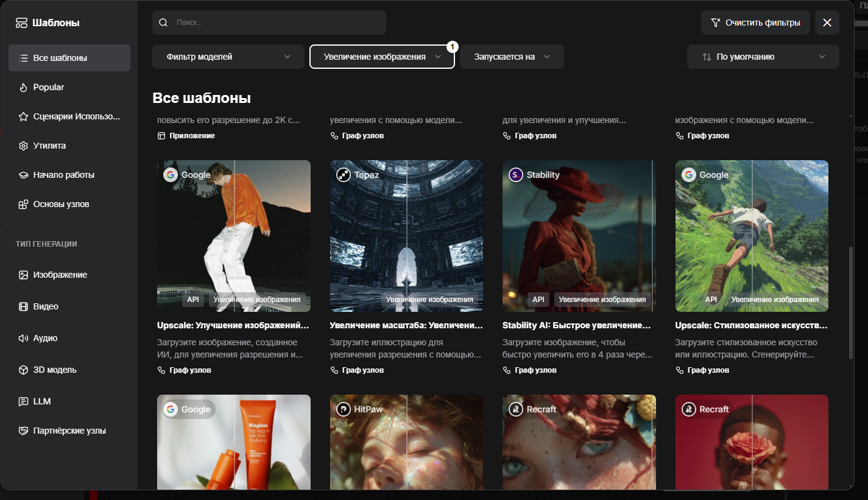Click the 'Приложение' label in the top row

(192, 136)
